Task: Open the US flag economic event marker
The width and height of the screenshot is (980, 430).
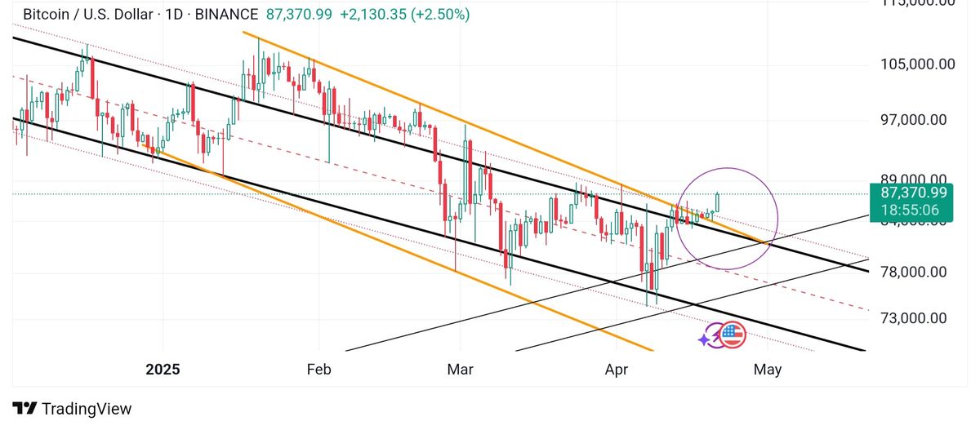Action: coord(733,334)
